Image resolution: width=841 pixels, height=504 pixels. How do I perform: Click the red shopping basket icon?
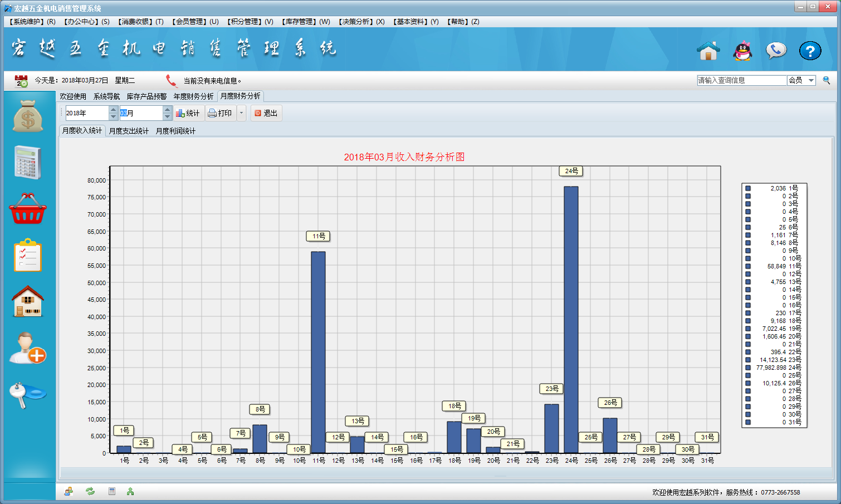tap(28, 209)
